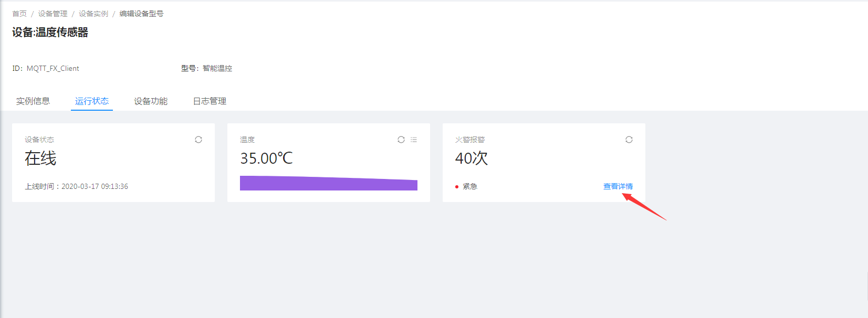Image resolution: width=868 pixels, height=318 pixels.
Task: Click the 在线 device status text
Action: pos(40,158)
